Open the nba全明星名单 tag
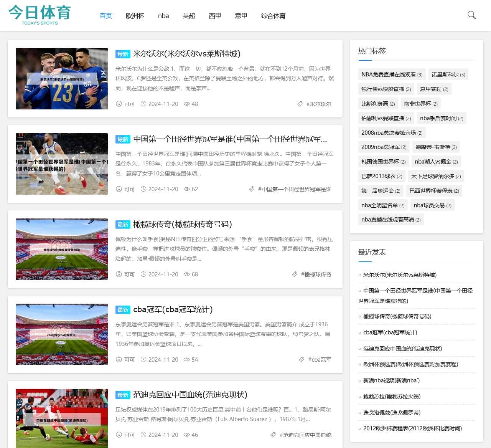Screen dimensions: 491x448 pos(382,205)
